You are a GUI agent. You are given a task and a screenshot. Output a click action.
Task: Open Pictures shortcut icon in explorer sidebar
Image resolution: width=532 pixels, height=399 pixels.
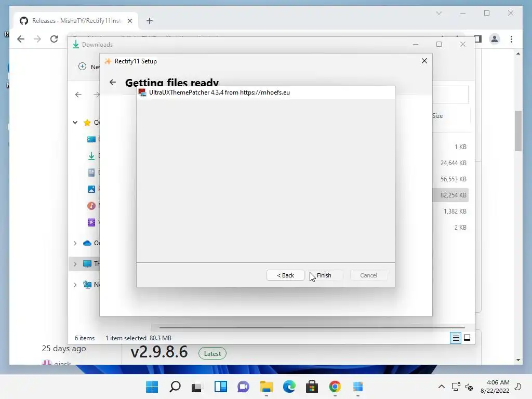[91, 189]
